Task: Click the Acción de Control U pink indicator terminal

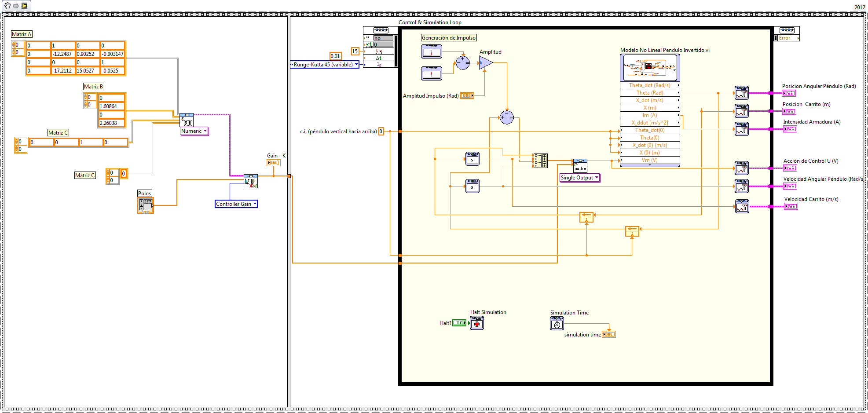Action: point(790,168)
